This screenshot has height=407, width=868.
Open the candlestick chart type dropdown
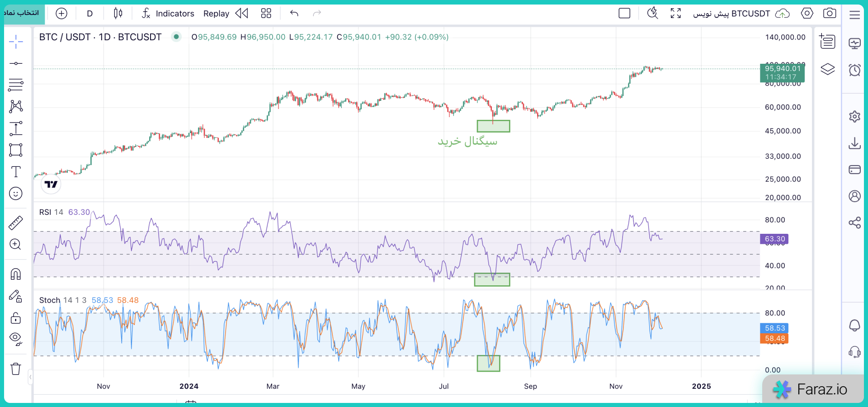(x=118, y=14)
